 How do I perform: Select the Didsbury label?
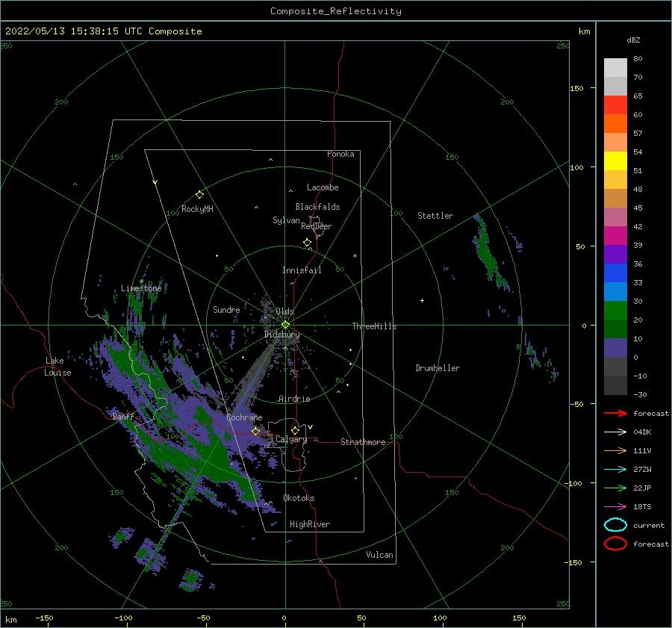tap(282, 335)
